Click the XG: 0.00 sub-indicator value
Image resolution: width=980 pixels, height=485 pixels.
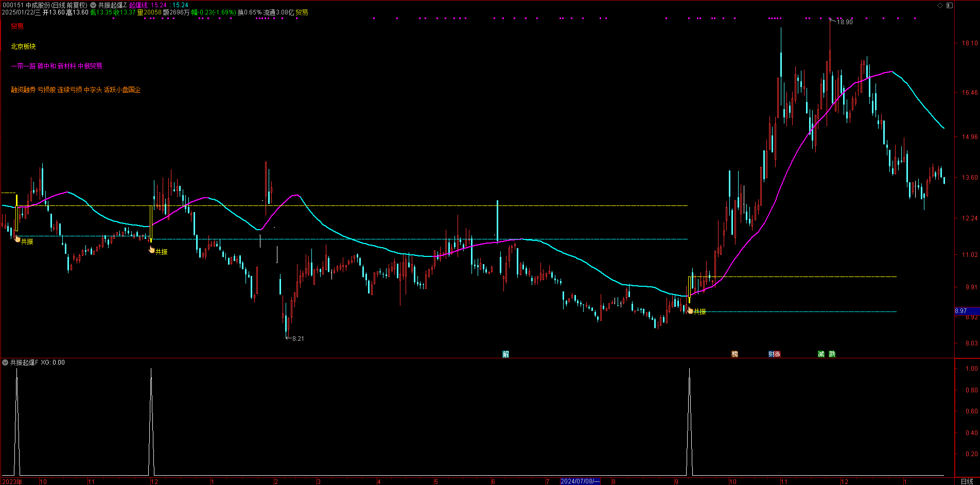tap(53, 362)
